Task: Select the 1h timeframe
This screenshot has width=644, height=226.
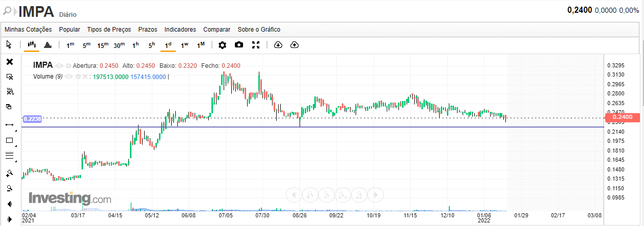Action: click(x=136, y=45)
